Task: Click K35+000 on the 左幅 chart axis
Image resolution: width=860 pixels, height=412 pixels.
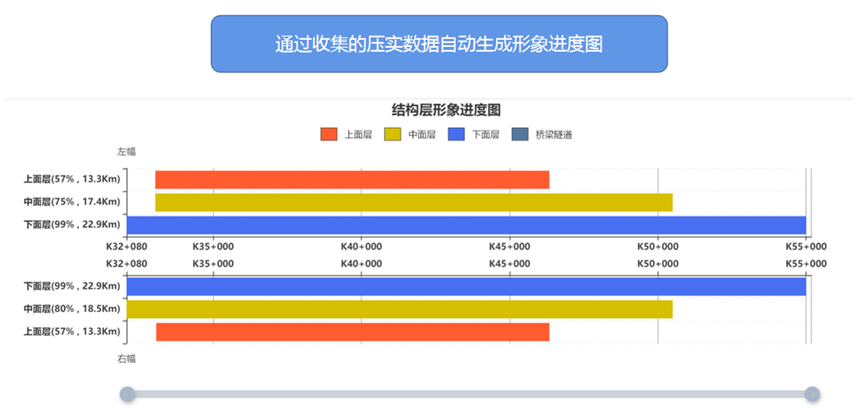Action: click(x=213, y=247)
